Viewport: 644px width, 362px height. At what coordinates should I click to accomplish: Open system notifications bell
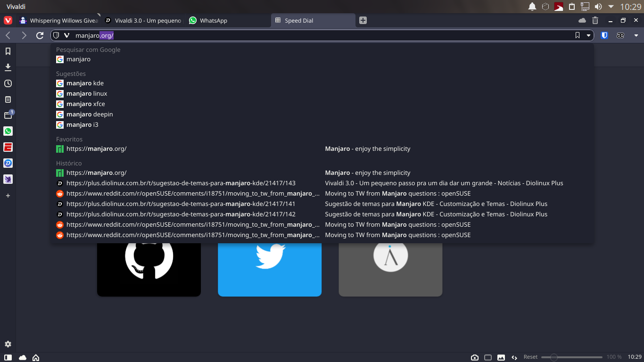point(532,7)
